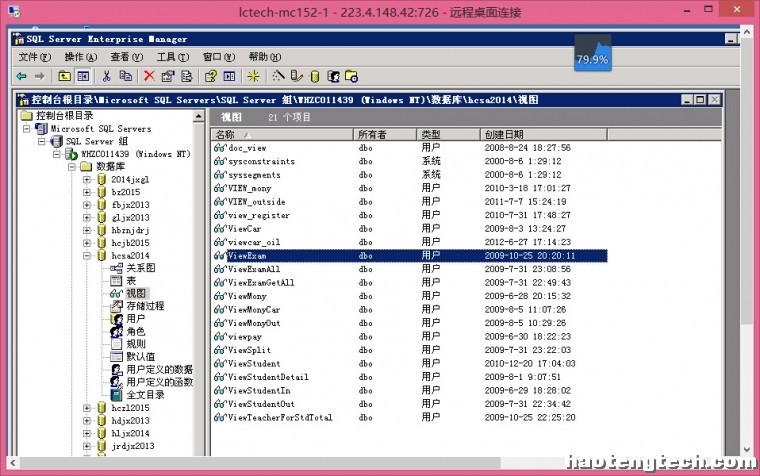Image resolution: width=760 pixels, height=476 pixels.
Task: Collapse the hcsa2014 database node
Action: [87, 255]
